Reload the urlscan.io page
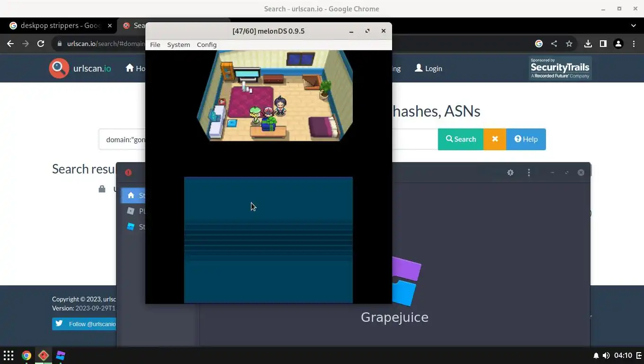Image resolution: width=644 pixels, height=364 pixels. point(41,44)
